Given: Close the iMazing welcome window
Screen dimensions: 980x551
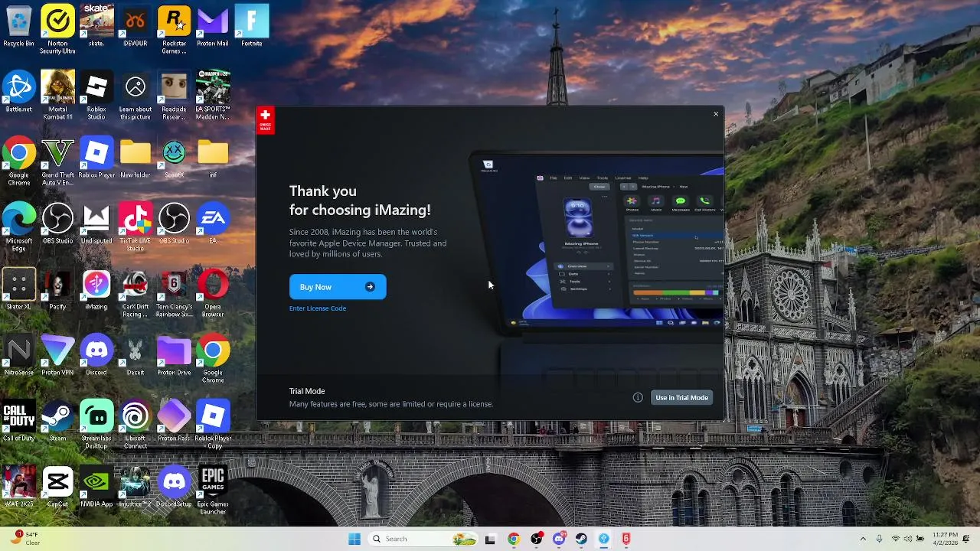Looking at the screenshot, I should [x=716, y=114].
